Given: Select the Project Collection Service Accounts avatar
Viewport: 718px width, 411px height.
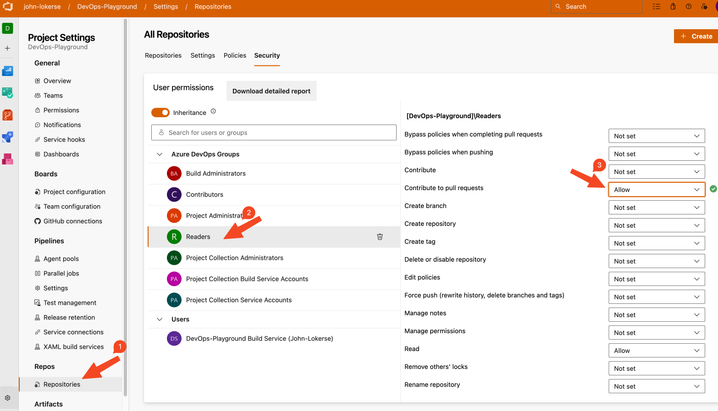Looking at the screenshot, I should pos(174,300).
